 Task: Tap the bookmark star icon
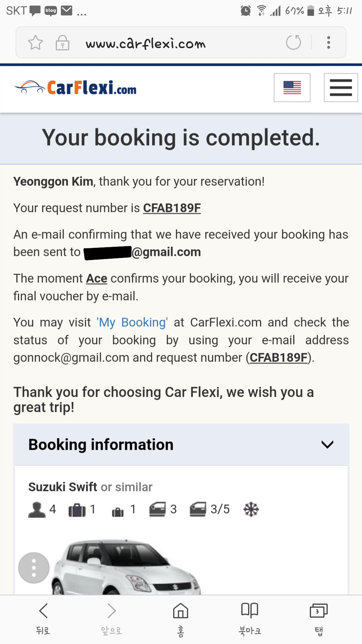pyautogui.click(x=36, y=43)
